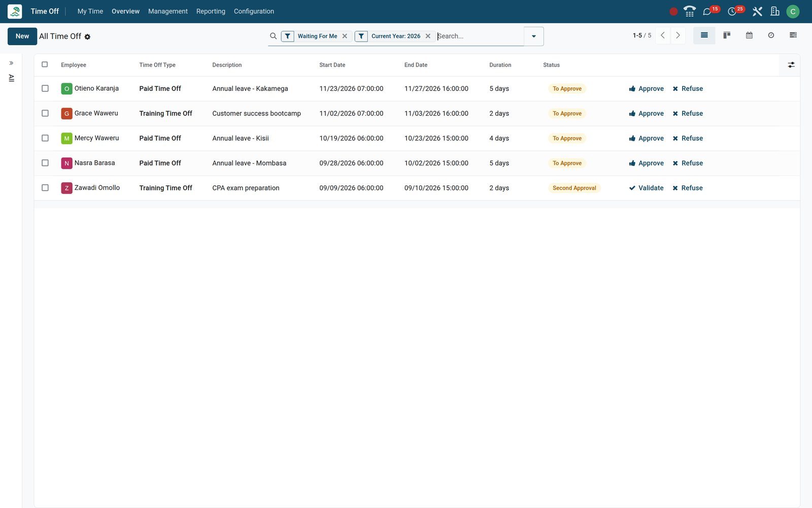The width and height of the screenshot is (812, 508).
Task: Open the company switcher building icon
Action: point(774,11)
